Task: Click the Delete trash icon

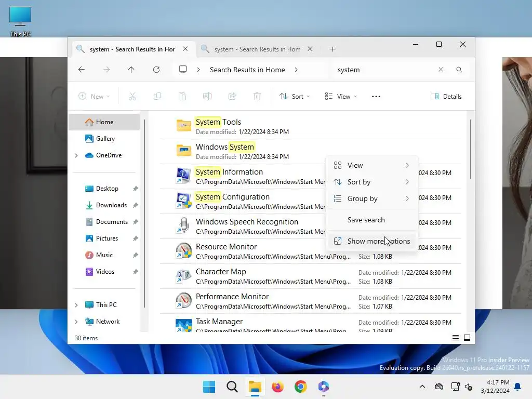Action: (257, 96)
